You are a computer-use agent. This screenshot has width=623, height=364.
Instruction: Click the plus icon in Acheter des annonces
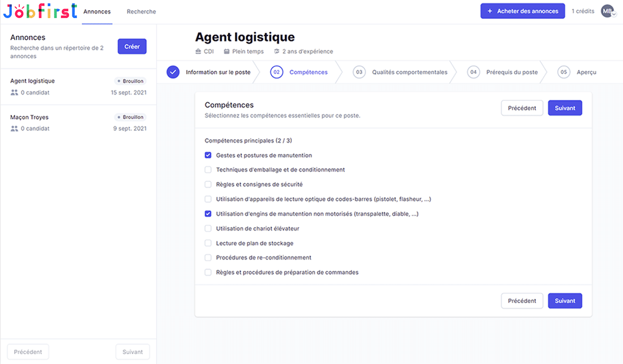490,11
